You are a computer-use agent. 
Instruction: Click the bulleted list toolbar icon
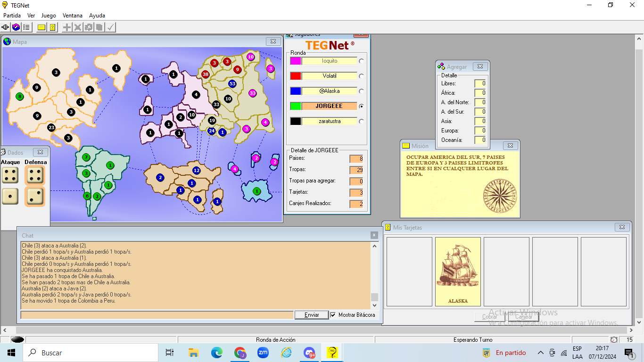26,27
